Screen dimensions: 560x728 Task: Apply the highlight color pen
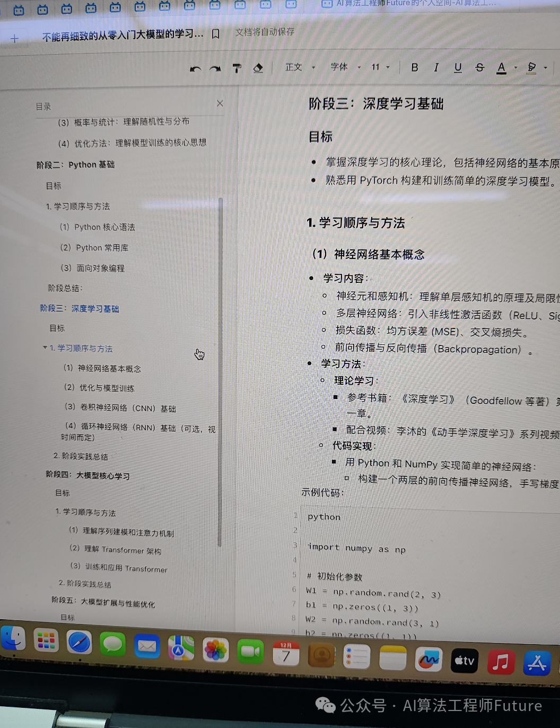click(x=531, y=67)
